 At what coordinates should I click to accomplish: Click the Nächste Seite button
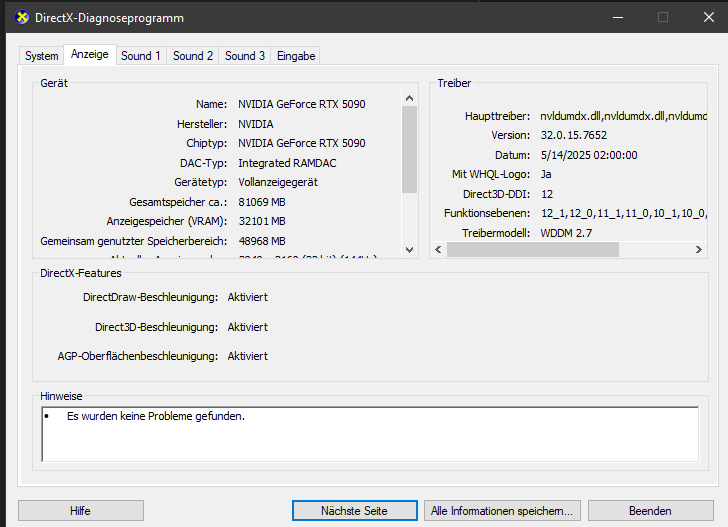pyautogui.click(x=355, y=511)
